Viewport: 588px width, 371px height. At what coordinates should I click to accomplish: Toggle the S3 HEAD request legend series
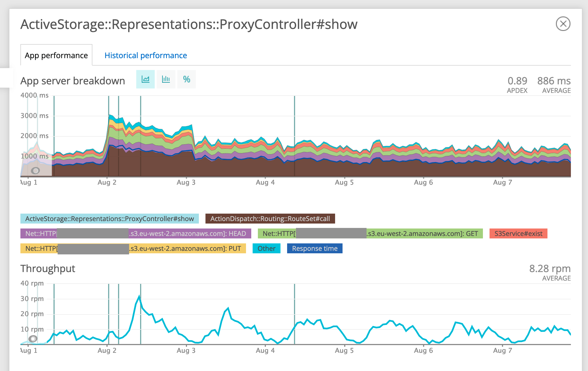188,233
